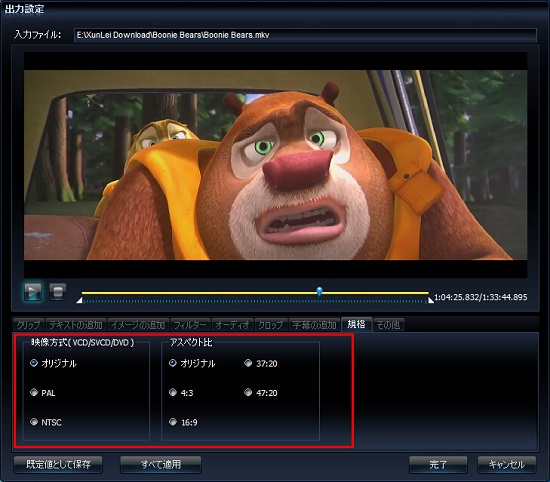Image resolution: width=550 pixels, height=482 pixels.
Task: Select the PAL video standard
Action: pos(43,393)
